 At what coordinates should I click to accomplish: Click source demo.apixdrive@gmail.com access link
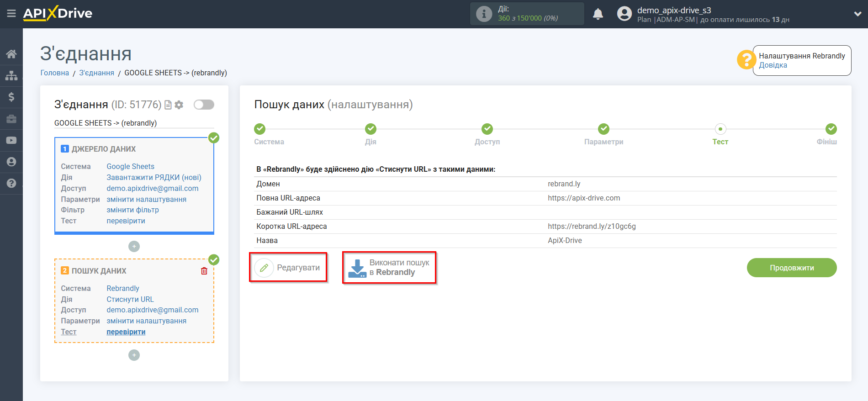click(153, 188)
